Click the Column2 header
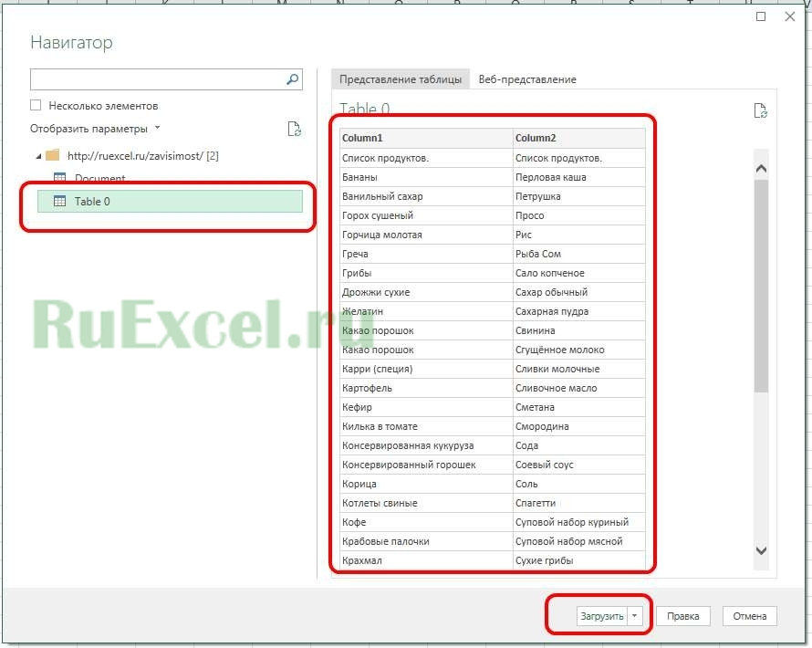 pos(579,138)
